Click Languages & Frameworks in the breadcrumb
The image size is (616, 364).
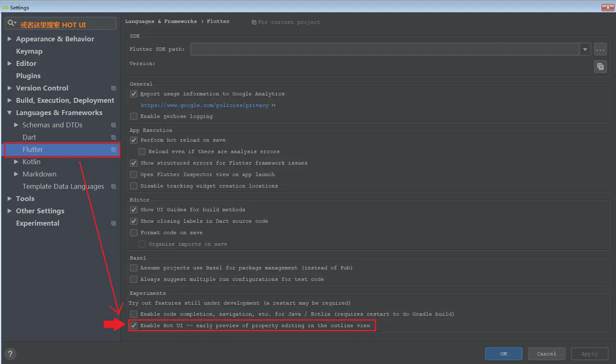click(161, 21)
